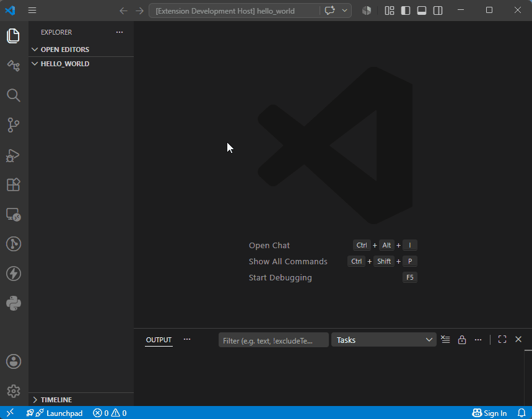Screen dimensions: 532x419
Task: Toggle the secondary side bar
Action: tap(438, 11)
